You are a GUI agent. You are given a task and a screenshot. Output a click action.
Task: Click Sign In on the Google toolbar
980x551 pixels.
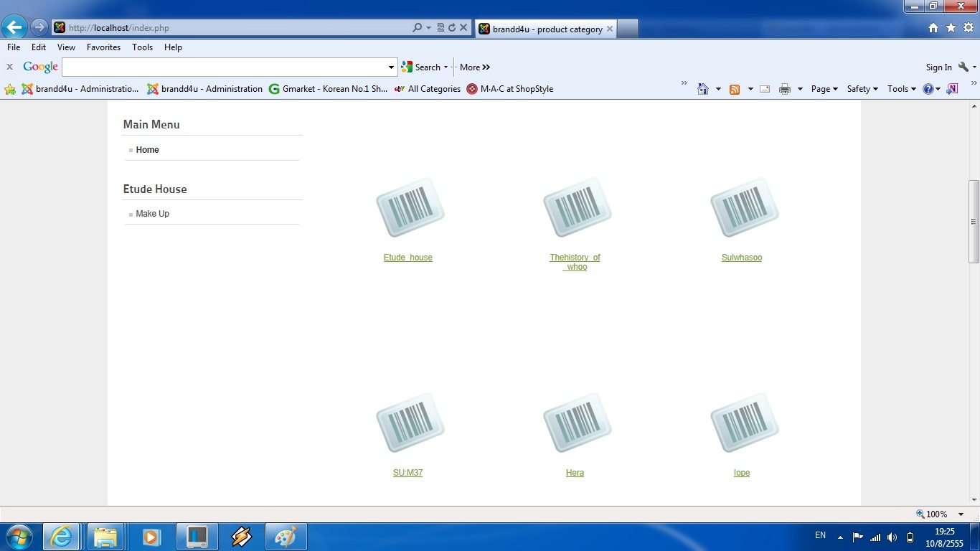(938, 67)
